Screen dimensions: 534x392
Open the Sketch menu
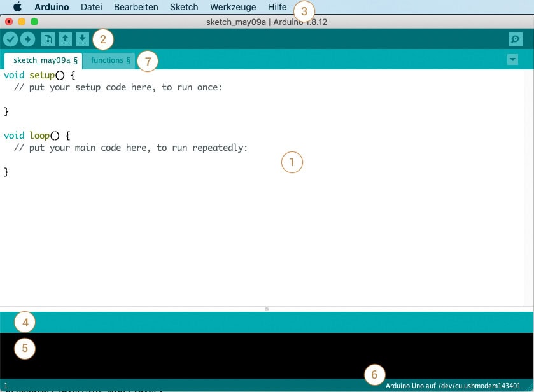pyautogui.click(x=184, y=7)
